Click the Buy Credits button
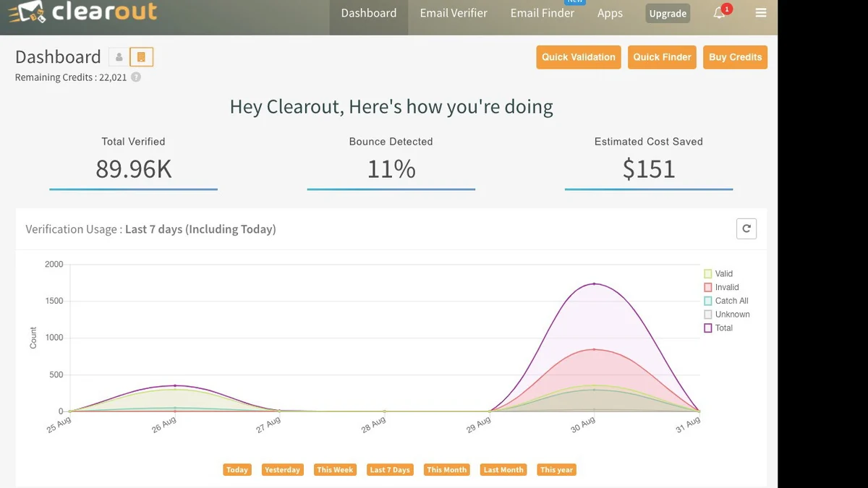The height and width of the screenshot is (488, 868). click(x=735, y=57)
